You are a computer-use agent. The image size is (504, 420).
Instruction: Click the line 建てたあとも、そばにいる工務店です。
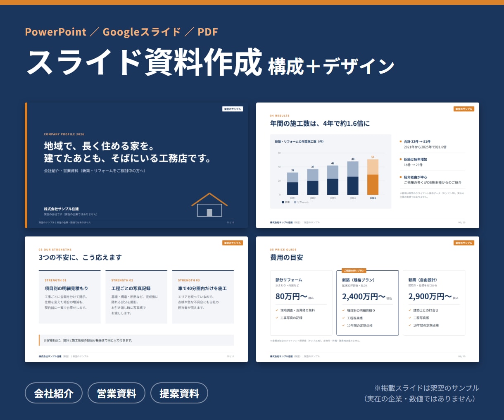click(128, 158)
